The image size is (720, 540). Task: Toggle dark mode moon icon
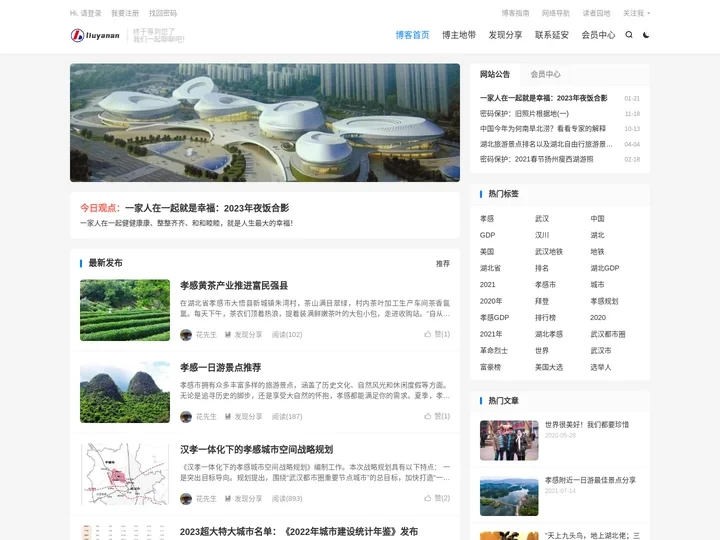[646, 35]
